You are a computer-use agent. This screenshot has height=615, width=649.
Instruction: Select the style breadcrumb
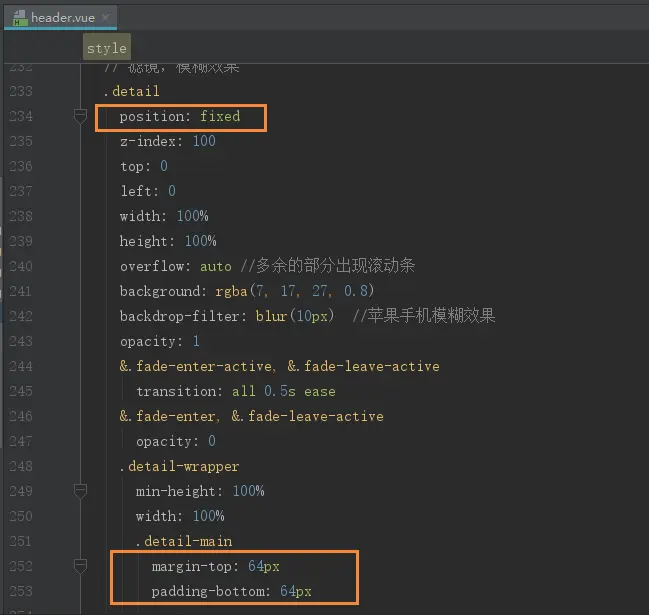pyautogui.click(x=107, y=48)
